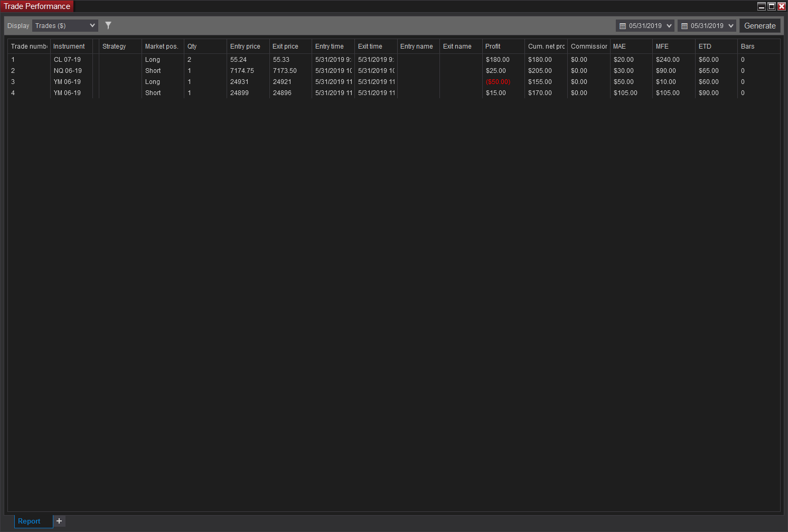Open the end date calendar picker
Image resolution: width=788 pixels, height=532 pixels.
(x=707, y=25)
